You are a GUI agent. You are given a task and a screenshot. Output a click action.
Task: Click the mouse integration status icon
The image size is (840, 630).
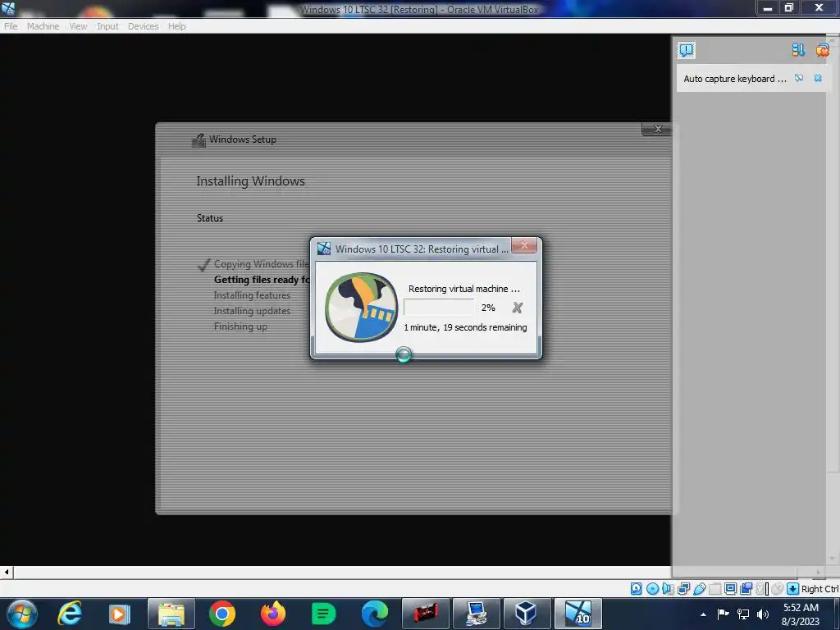tap(778, 589)
